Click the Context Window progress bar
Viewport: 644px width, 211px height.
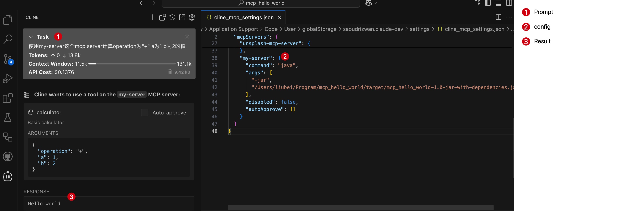click(x=132, y=64)
